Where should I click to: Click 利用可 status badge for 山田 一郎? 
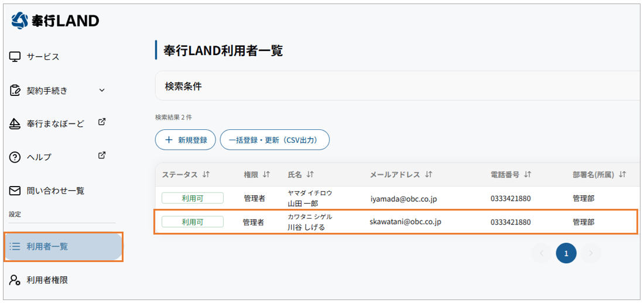192,198
